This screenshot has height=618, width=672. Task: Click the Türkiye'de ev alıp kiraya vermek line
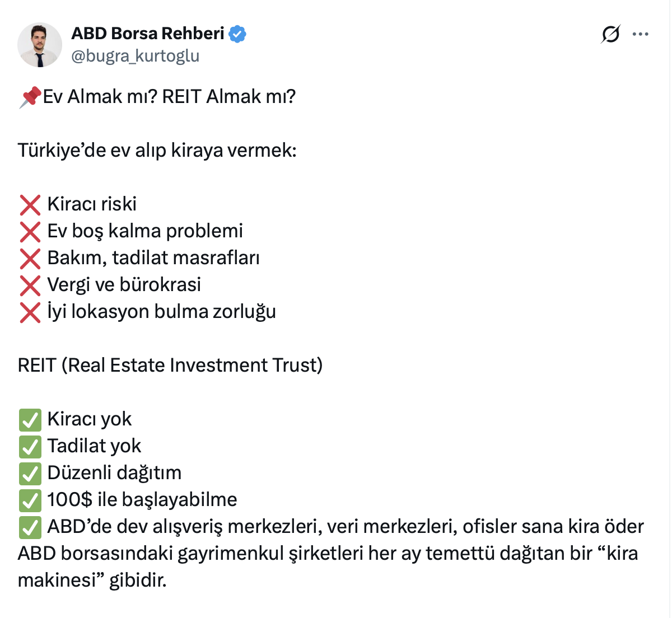point(157,151)
